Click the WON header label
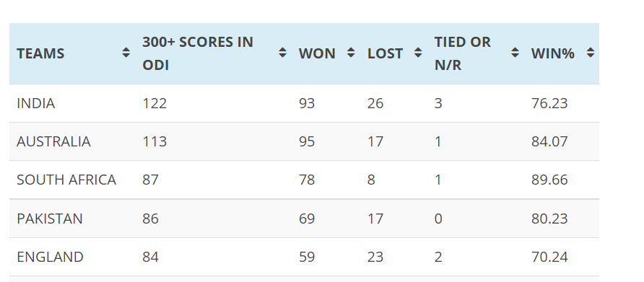The height and width of the screenshot is (282, 644). click(x=317, y=54)
